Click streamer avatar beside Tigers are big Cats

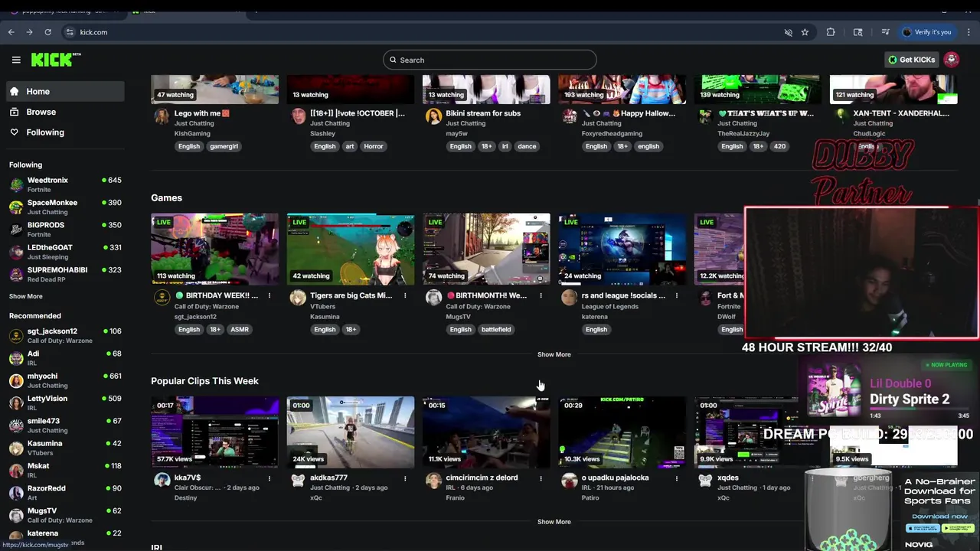tap(298, 298)
